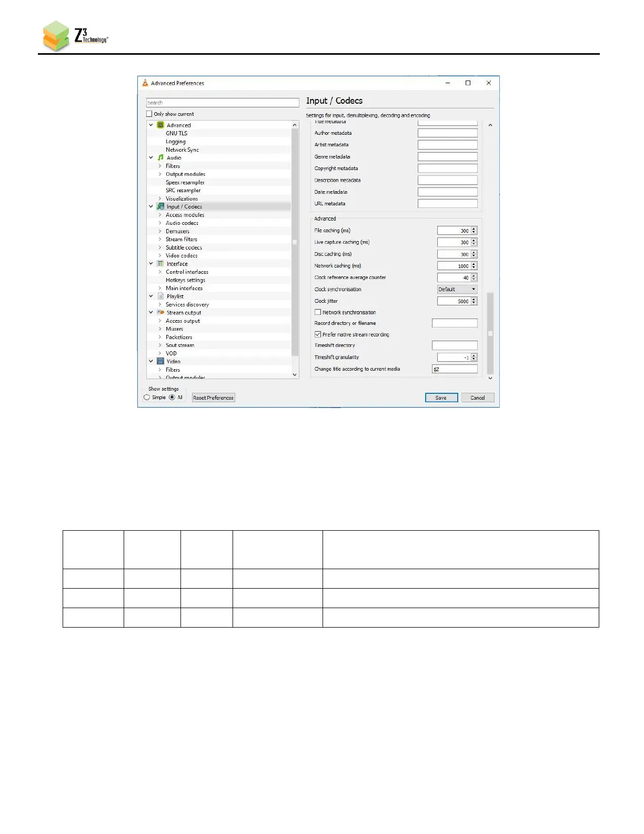Click the Record directory or filename field
This screenshot has width=644, height=834.
coord(455,323)
